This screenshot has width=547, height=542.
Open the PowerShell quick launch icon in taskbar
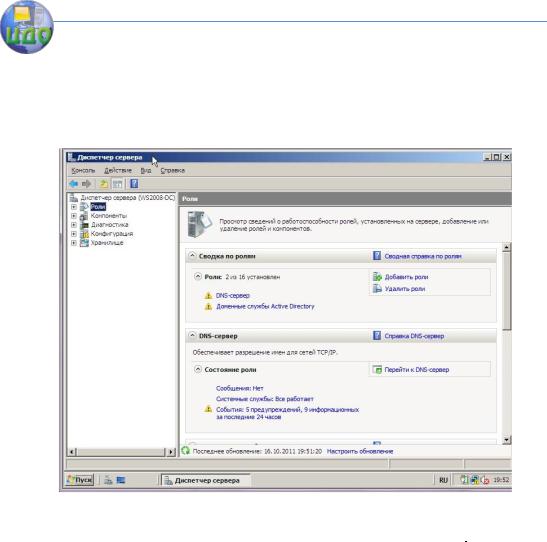[121, 480]
